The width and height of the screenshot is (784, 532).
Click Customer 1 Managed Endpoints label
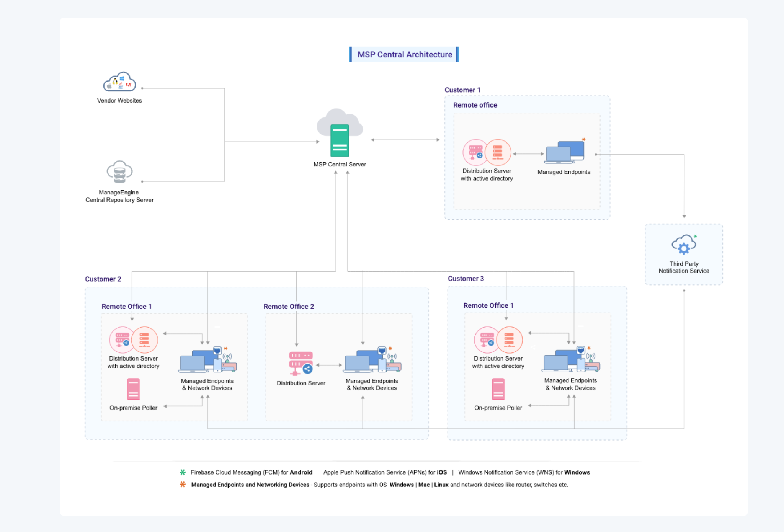pyautogui.click(x=564, y=172)
